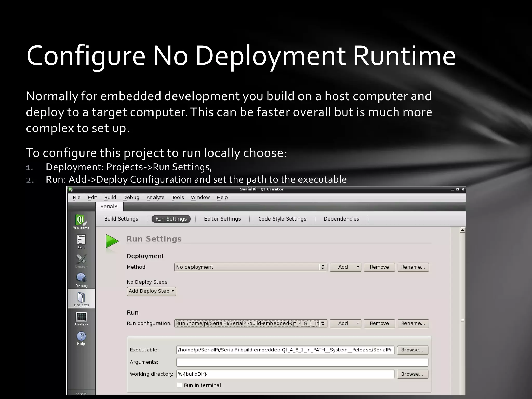Open the Deployment Method combo box

251,267
